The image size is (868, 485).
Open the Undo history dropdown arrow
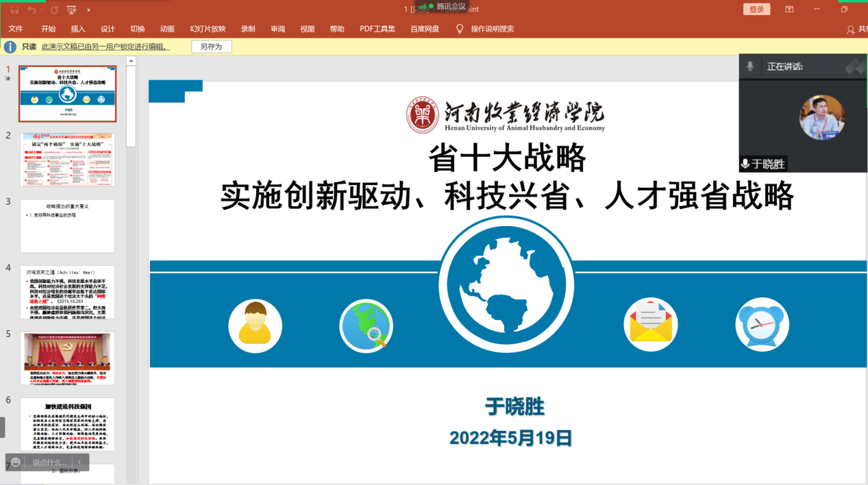click(42, 10)
